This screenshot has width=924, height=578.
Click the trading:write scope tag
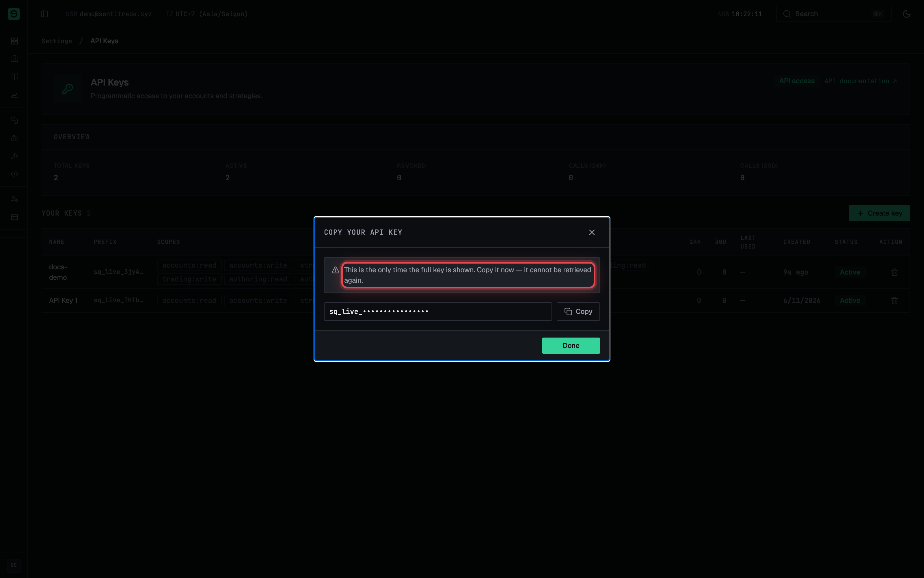click(x=189, y=279)
